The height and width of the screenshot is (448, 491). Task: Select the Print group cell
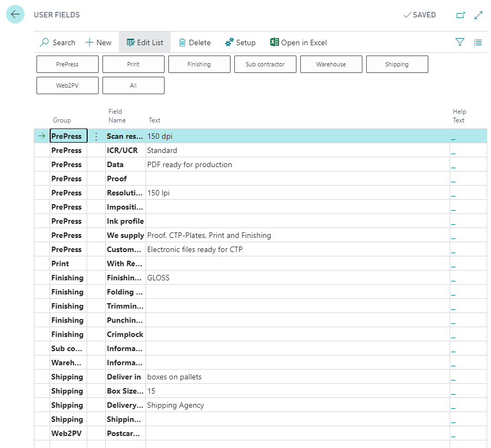[68, 263]
